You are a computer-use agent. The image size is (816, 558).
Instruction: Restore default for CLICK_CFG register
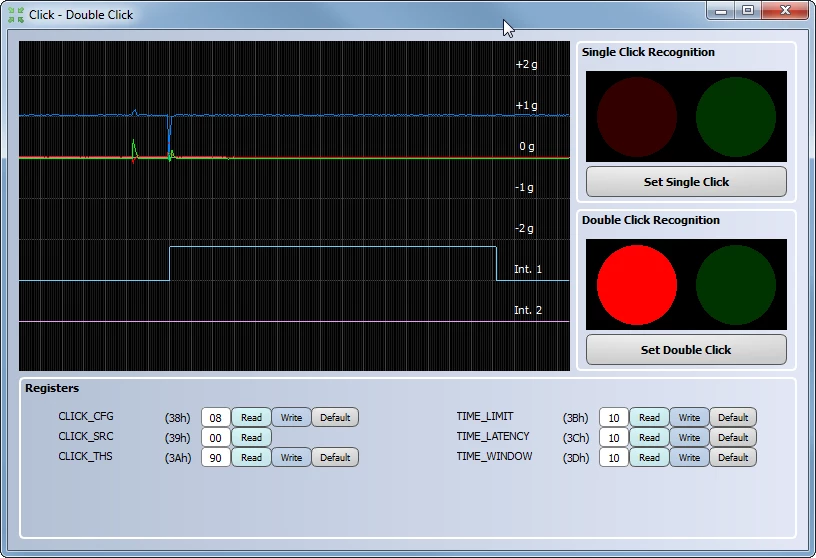point(335,417)
